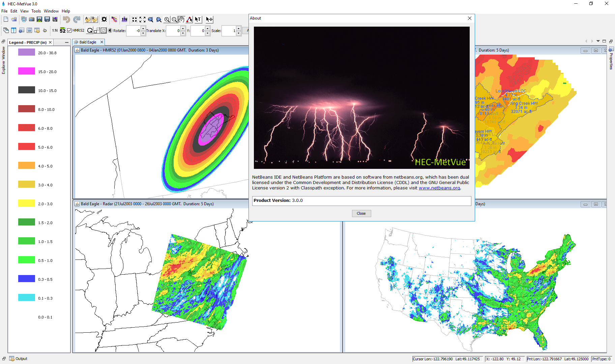Select the polygon vertex drawing tool
This screenshot has width=615, height=364.
(189, 20)
